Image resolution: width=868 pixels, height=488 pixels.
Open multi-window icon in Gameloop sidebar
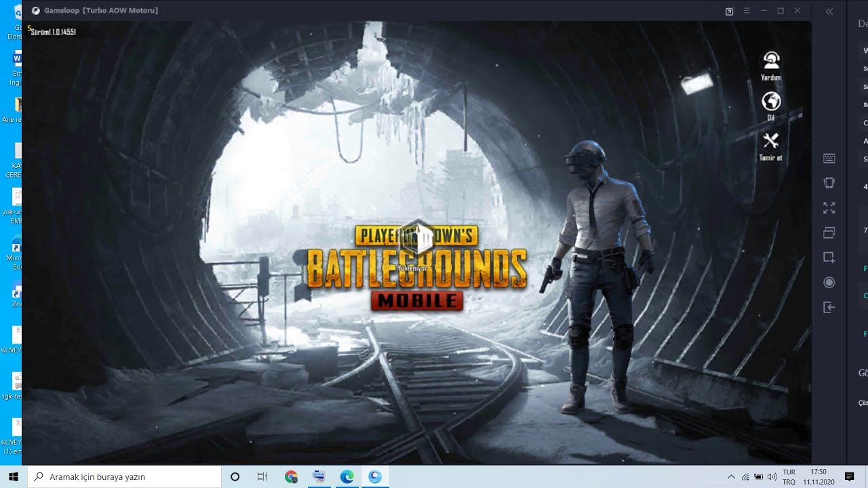coord(829,232)
